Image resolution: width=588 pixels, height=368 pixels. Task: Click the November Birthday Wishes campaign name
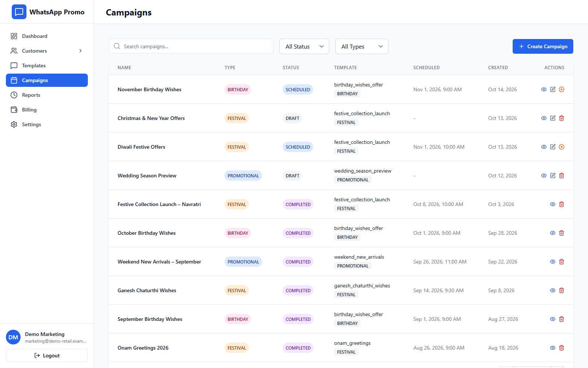[x=150, y=89]
